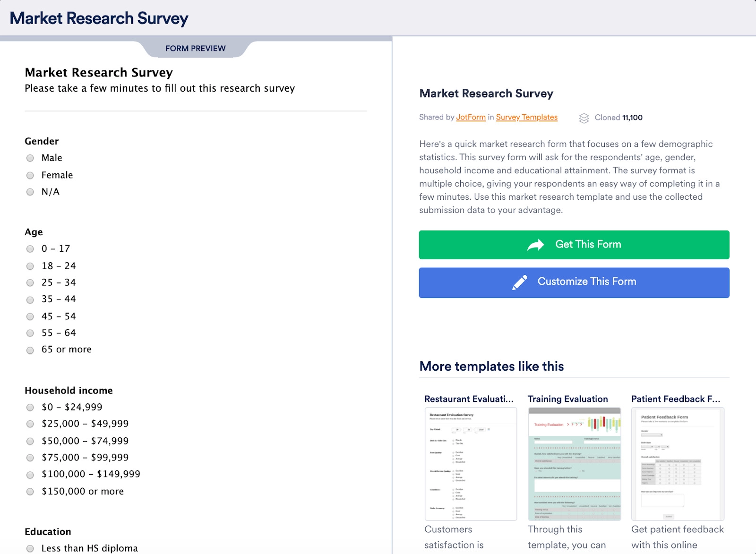Image resolution: width=756 pixels, height=554 pixels.
Task: Open the Training Evaluation template thumbnail
Action: (574, 464)
